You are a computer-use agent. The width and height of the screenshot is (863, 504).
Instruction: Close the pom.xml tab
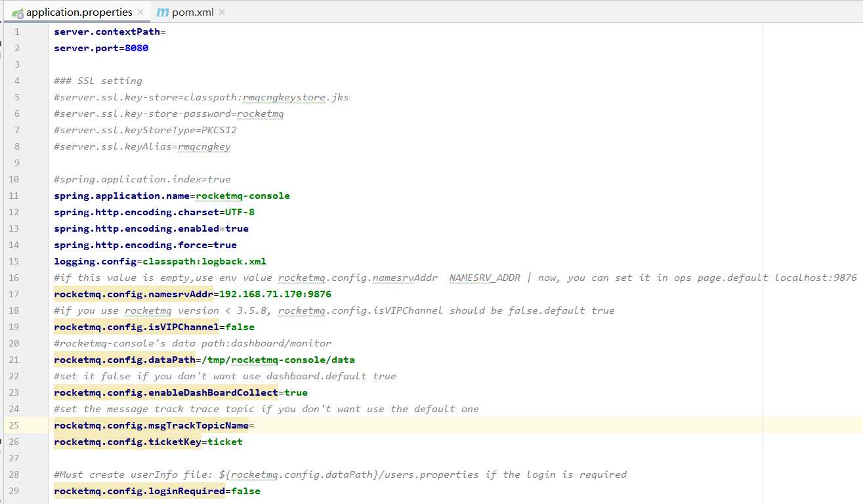coord(221,12)
